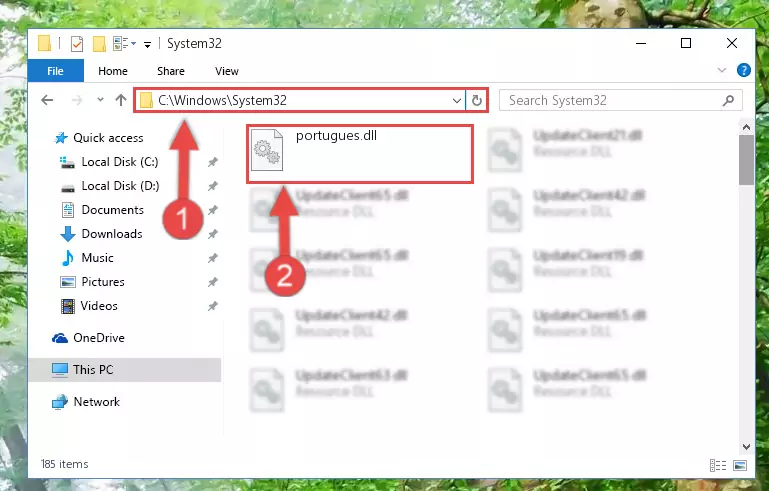
Task: Click the pin icon next to Videos
Action: coord(212,306)
